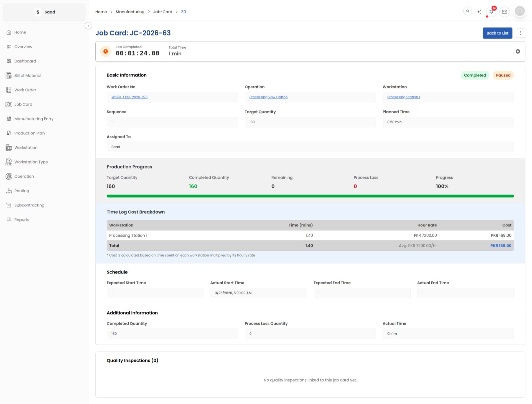Click the search icon in top bar
532x404 pixels.
(467, 11)
